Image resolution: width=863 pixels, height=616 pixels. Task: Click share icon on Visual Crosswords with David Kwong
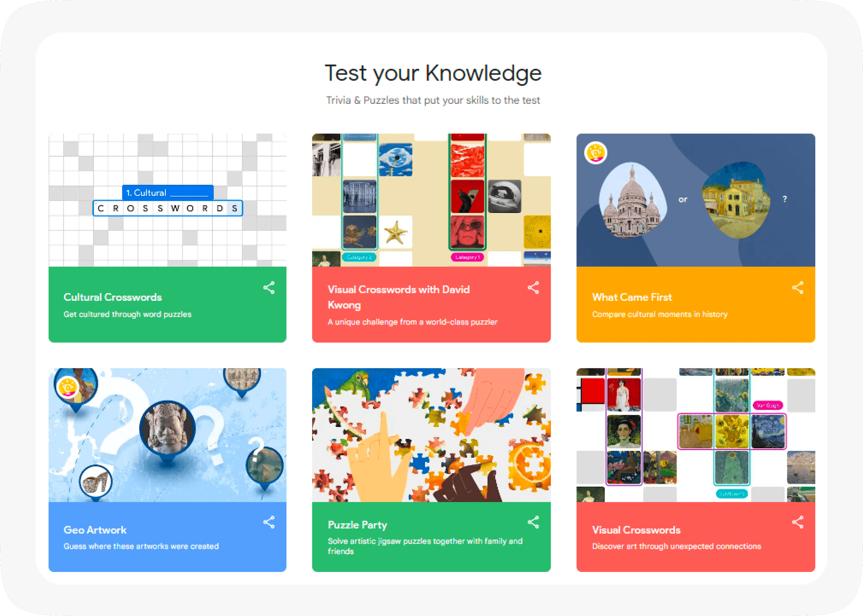(x=533, y=288)
